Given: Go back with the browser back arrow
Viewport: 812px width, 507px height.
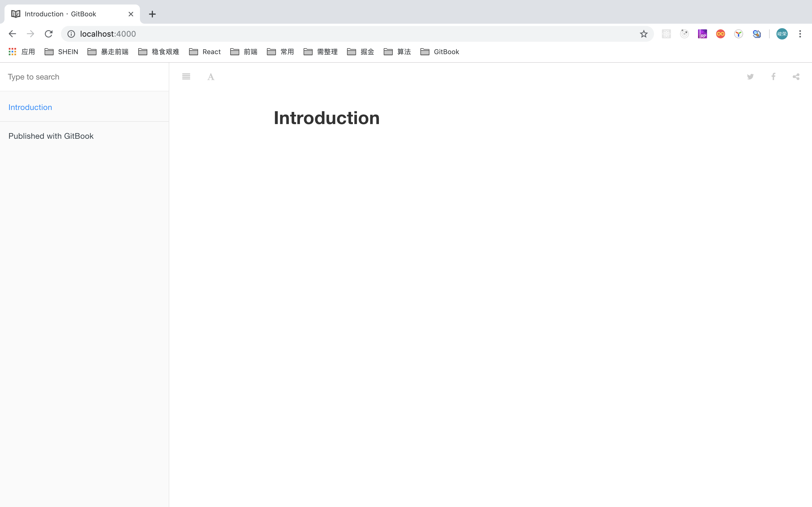Looking at the screenshot, I should pyautogui.click(x=12, y=34).
